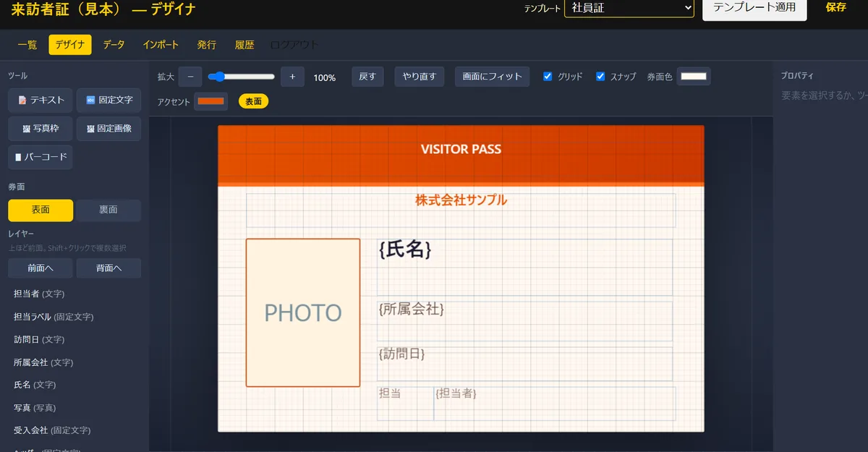Select the 担当ラベル (固定文字) layer
Viewport: 868px width, 452px height.
(75, 317)
